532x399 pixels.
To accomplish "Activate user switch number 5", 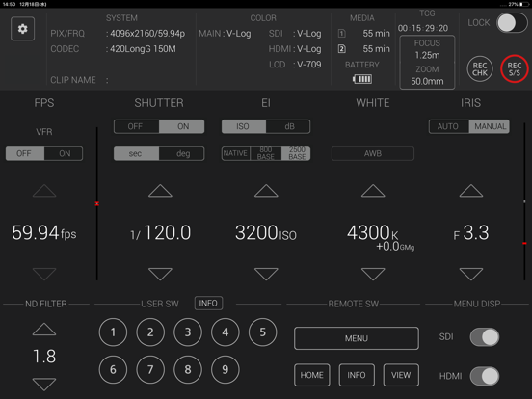I will (262, 332).
